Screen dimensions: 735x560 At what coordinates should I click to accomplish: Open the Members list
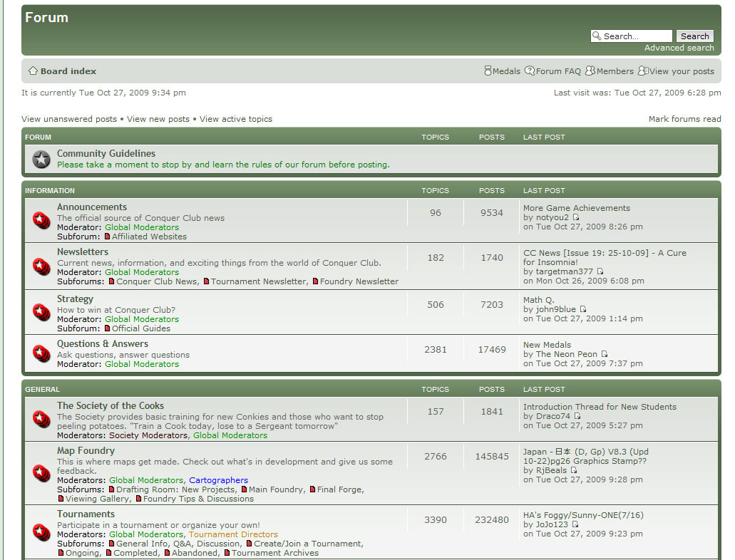pos(615,71)
